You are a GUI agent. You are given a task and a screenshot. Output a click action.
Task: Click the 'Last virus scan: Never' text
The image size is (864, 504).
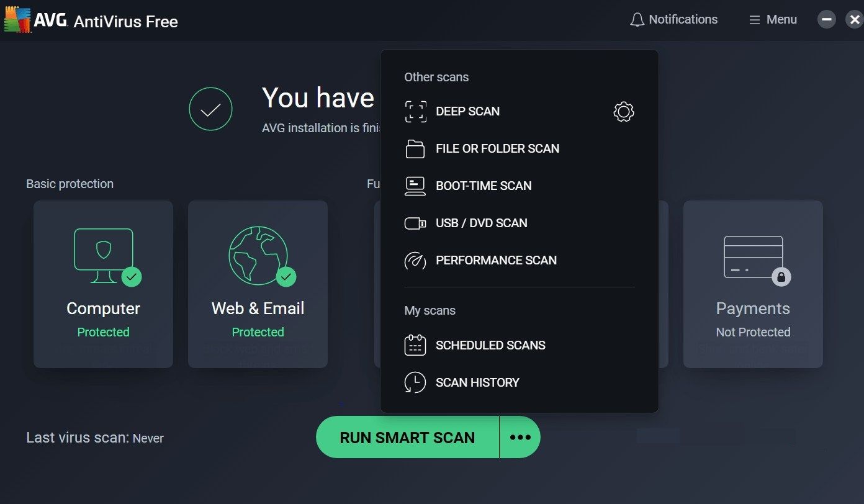click(95, 438)
